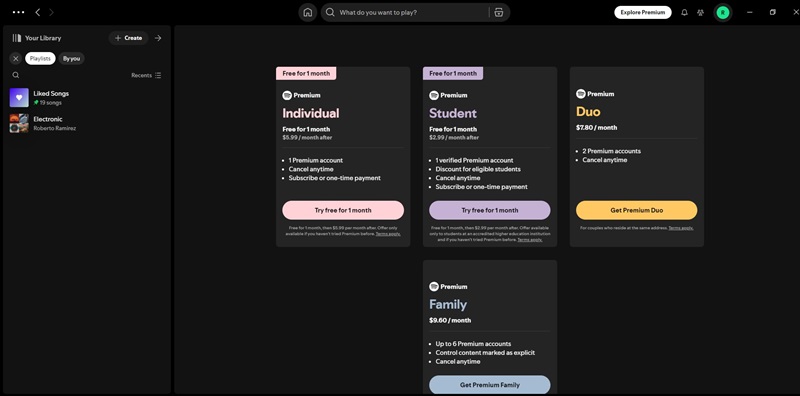Click the Get Premium Family button
Image resolution: width=800 pixels, height=396 pixels.
[x=490, y=385]
